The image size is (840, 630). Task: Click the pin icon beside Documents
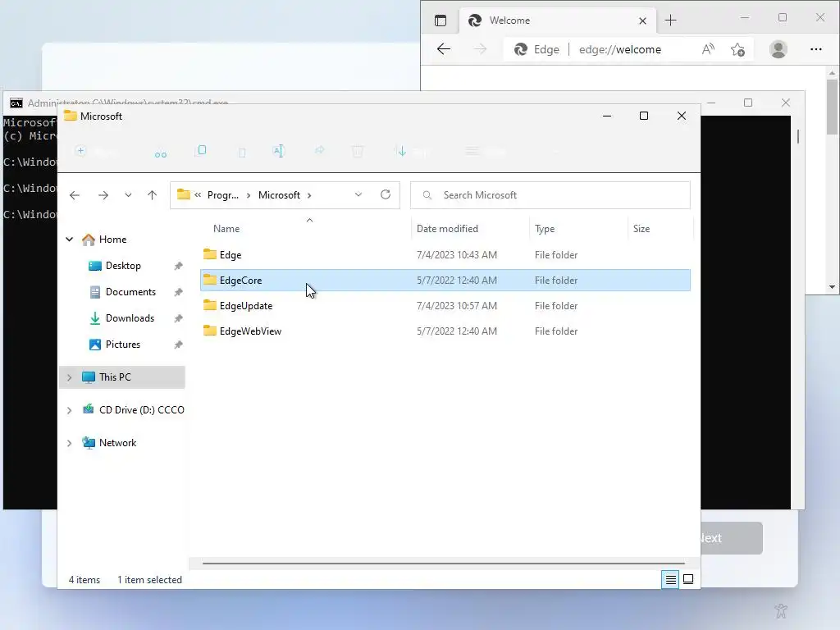click(178, 292)
